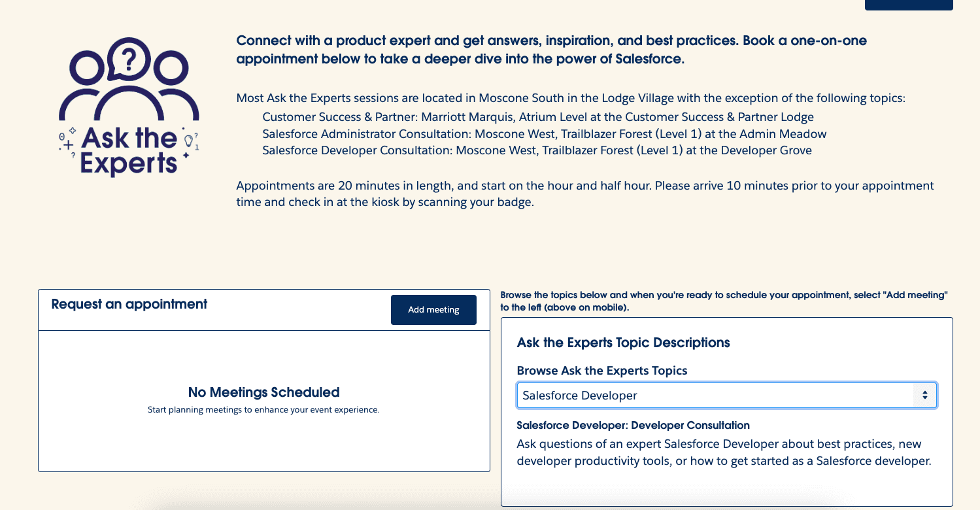
Task: Click the 'No Meetings Scheduled' text
Action: (x=264, y=392)
